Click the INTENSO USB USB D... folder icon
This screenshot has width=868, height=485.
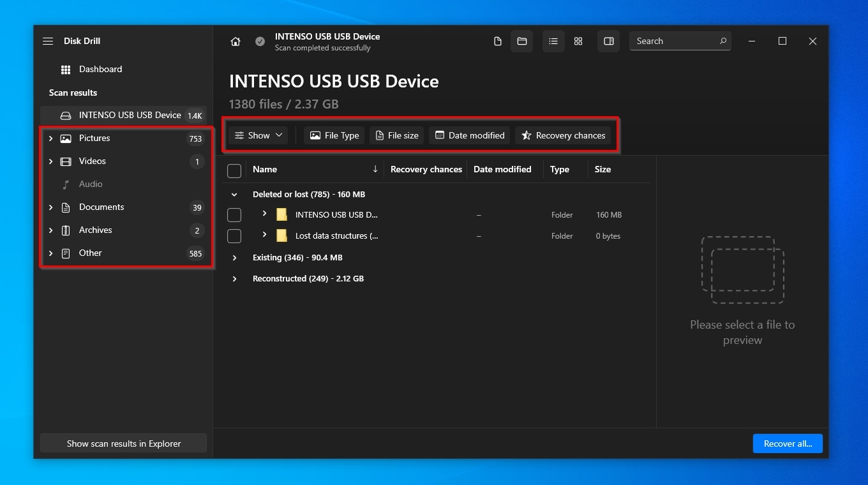(281, 215)
